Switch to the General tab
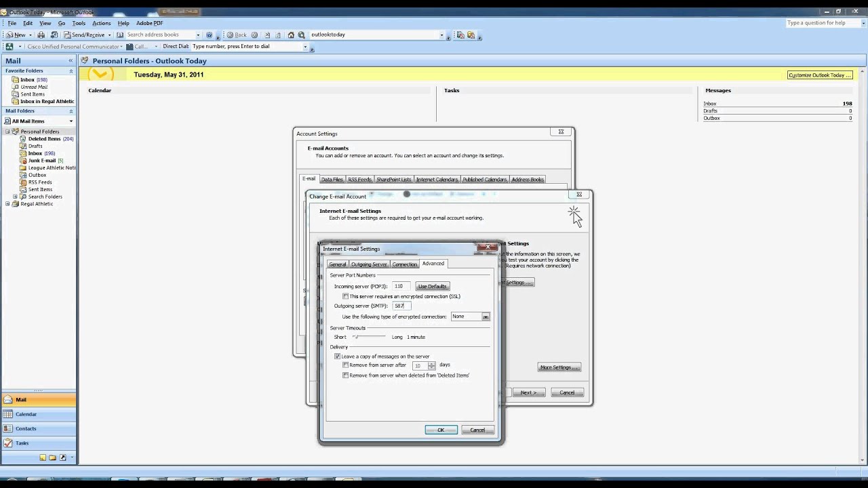 (x=338, y=264)
